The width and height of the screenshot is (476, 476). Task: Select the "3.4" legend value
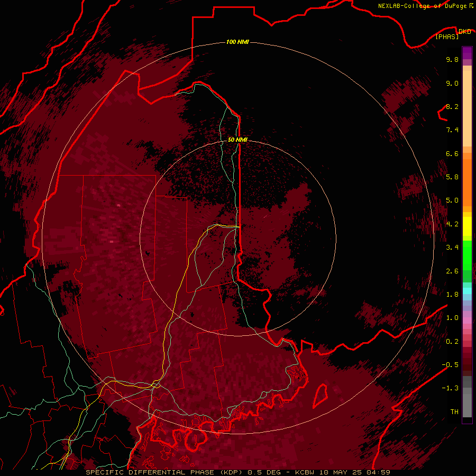pos(452,248)
